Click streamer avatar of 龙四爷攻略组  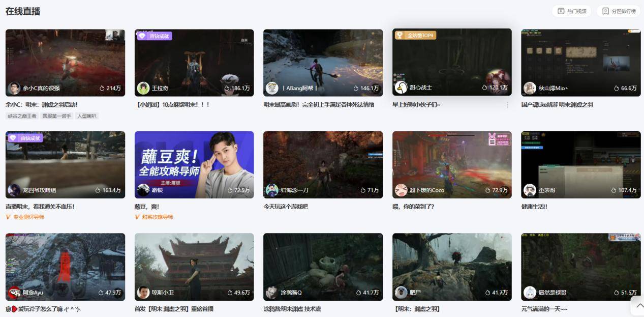click(x=14, y=190)
